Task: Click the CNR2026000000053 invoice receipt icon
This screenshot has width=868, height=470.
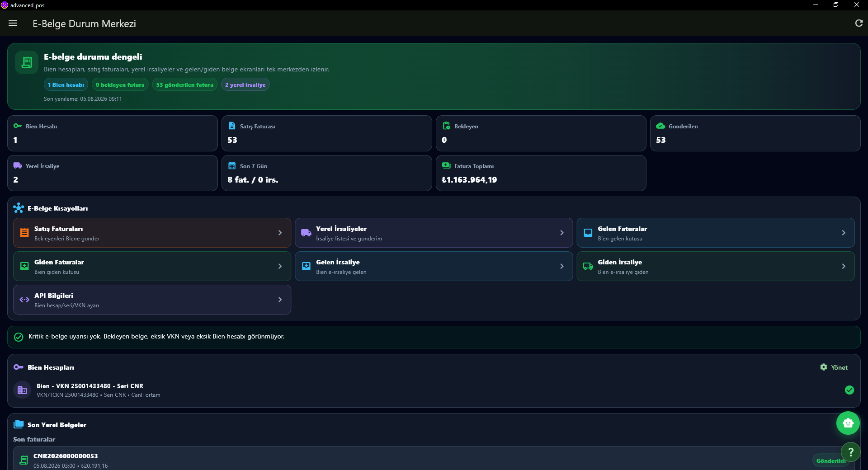Action: point(24,460)
